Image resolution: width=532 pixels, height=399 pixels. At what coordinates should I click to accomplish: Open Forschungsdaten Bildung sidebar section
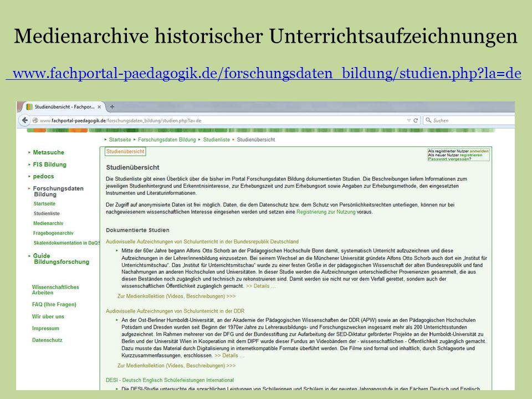coord(58,191)
